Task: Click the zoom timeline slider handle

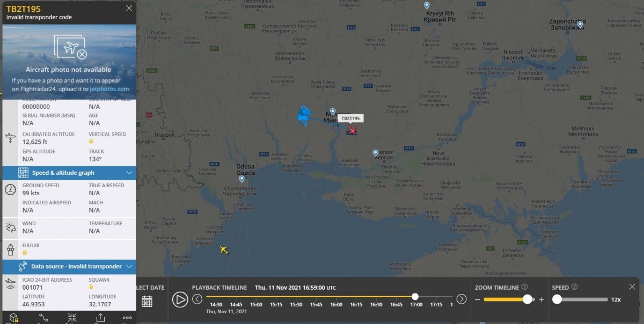Action: click(x=528, y=299)
